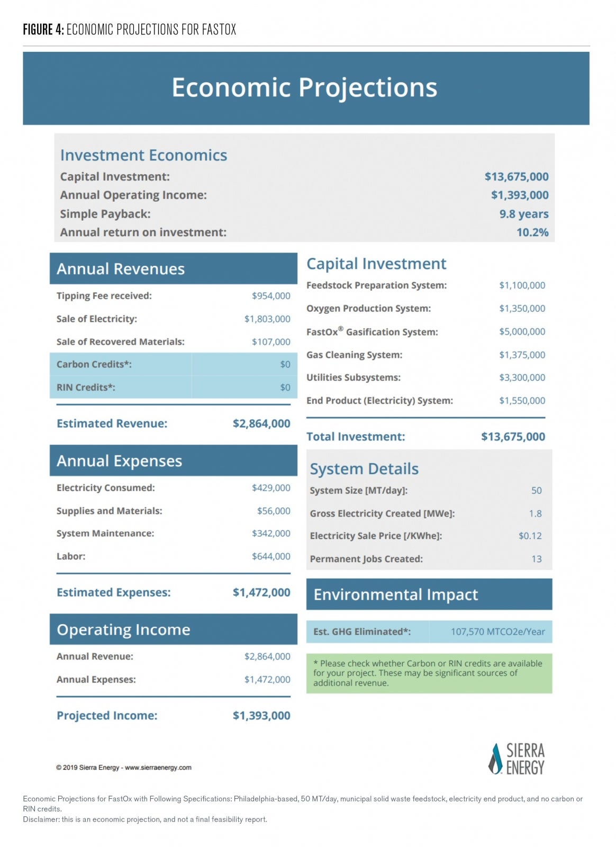Image resolution: width=616 pixels, height=847 pixels.
Task: Click the 'Annual Revenues' section header
Action: click(x=174, y=269)
